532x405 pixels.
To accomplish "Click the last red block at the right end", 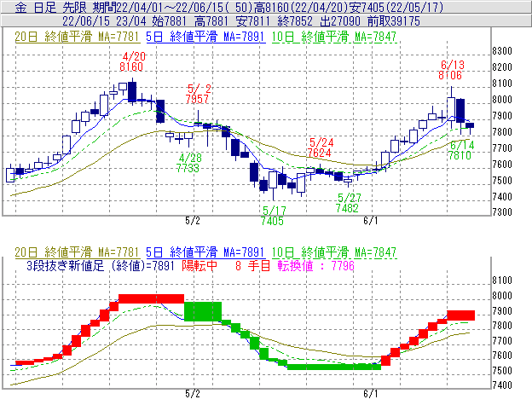I will tap(460, 315).
